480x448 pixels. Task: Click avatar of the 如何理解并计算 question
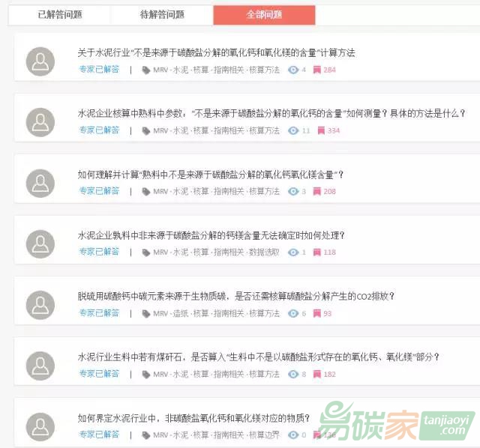click(x=40, y=184)
